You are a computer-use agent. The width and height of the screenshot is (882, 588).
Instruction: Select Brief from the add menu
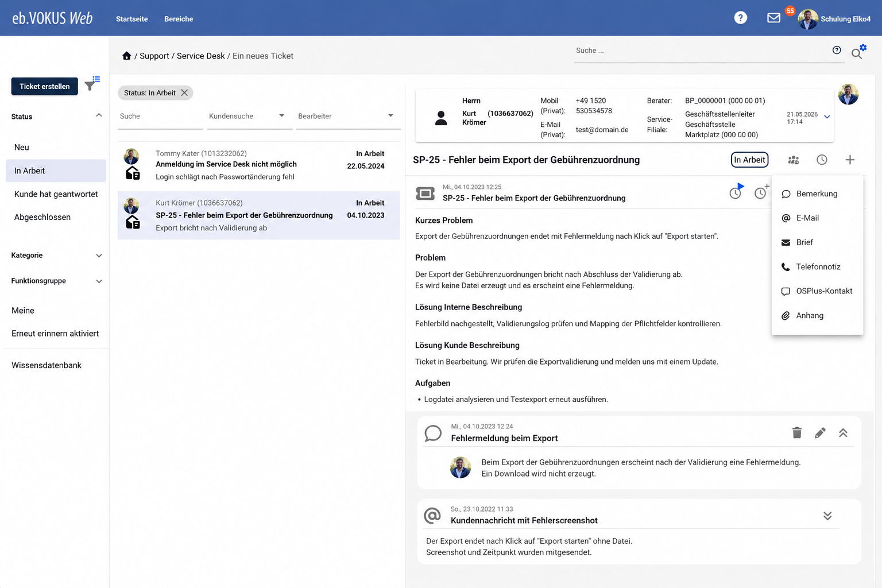(x=817, y=242)
